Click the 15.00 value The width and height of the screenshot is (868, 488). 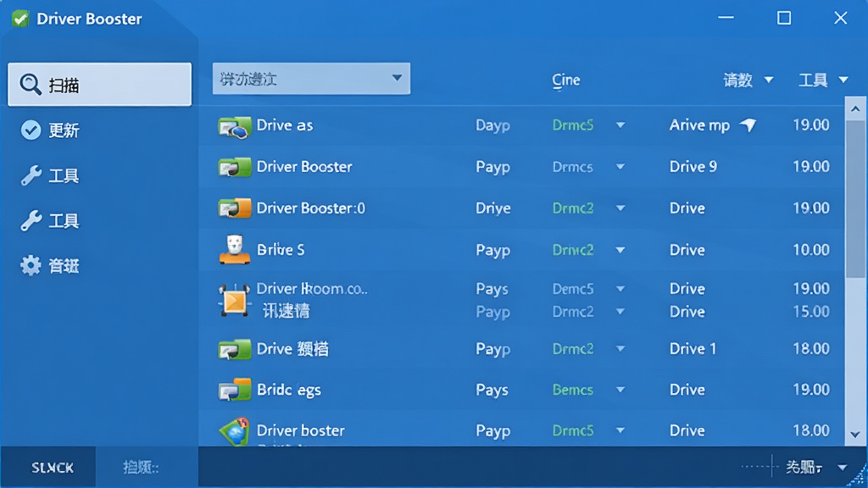(x=811, y=312)
